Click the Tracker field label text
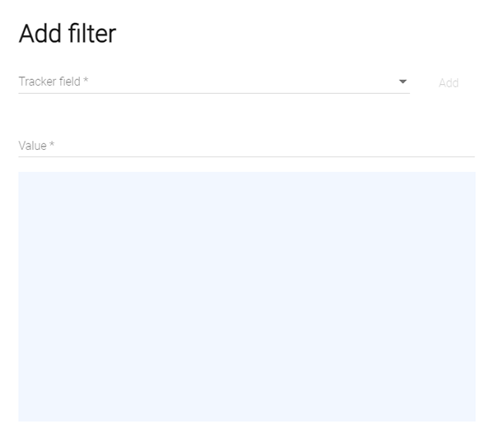This screenshot has height=448, width=494. 54,82
